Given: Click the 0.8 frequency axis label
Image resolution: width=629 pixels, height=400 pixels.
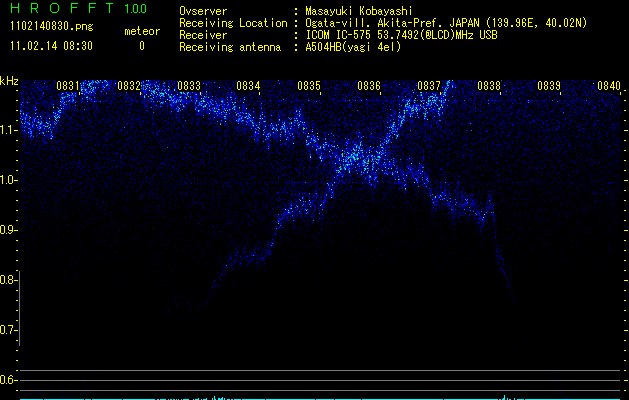Looking at the screenshot, I should pyautogui.click(x=8, y=280).
